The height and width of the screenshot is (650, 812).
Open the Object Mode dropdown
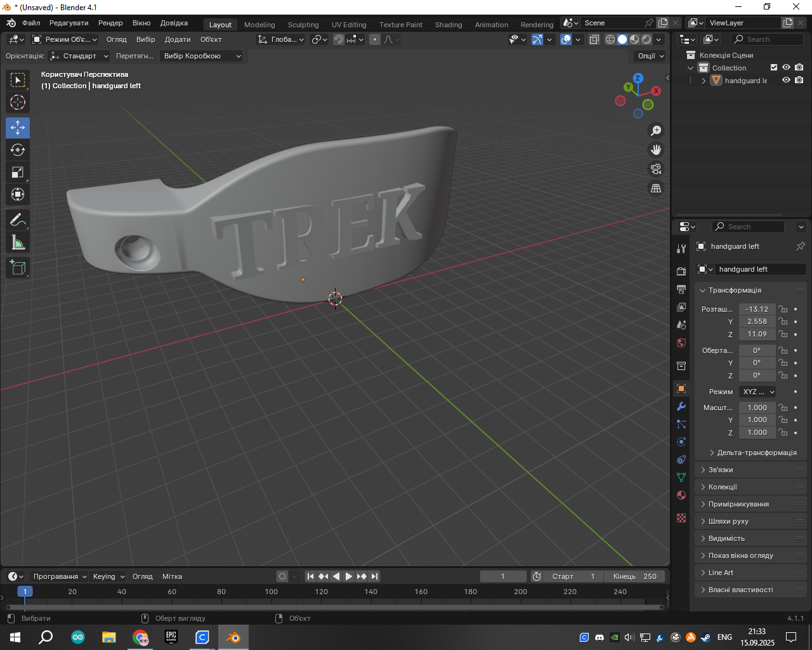pyautogui.click(x=65, y=39)
